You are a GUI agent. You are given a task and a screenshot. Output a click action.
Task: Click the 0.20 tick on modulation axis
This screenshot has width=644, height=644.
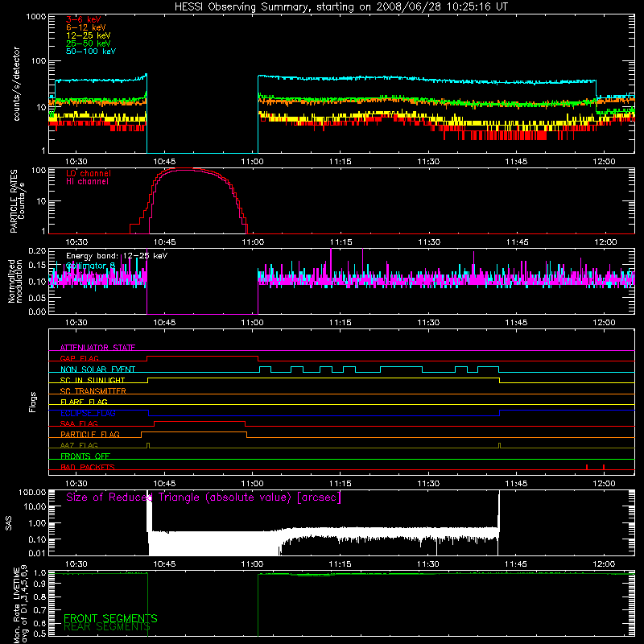(x=37, y=250)
